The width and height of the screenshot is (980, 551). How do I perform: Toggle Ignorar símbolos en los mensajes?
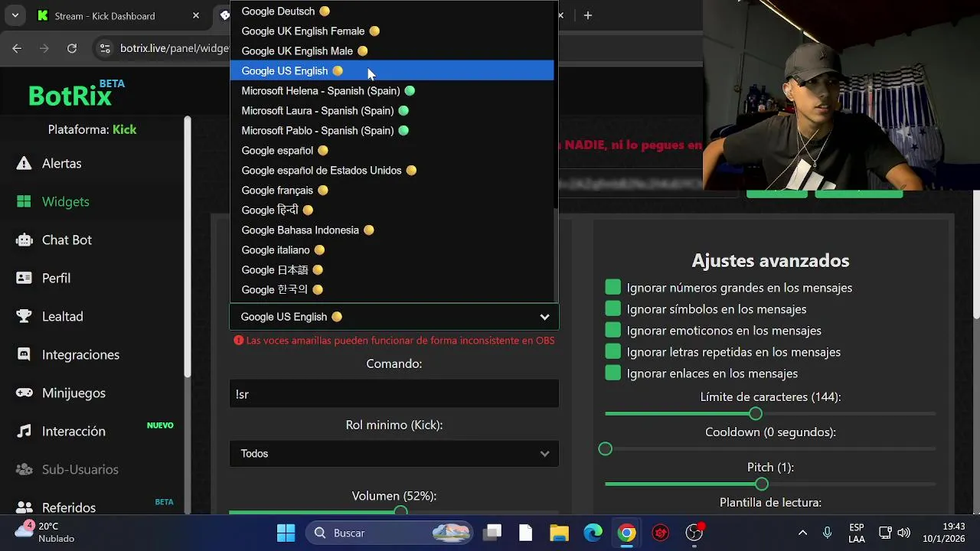612,308
